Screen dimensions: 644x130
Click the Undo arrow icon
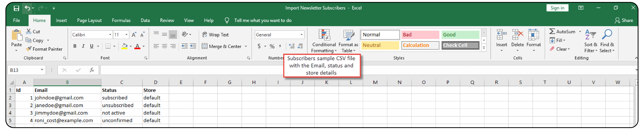(x=27, y=8)
